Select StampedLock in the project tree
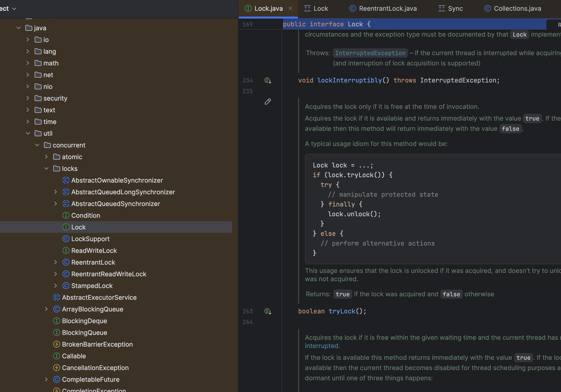561x392 pixels. 92,286
